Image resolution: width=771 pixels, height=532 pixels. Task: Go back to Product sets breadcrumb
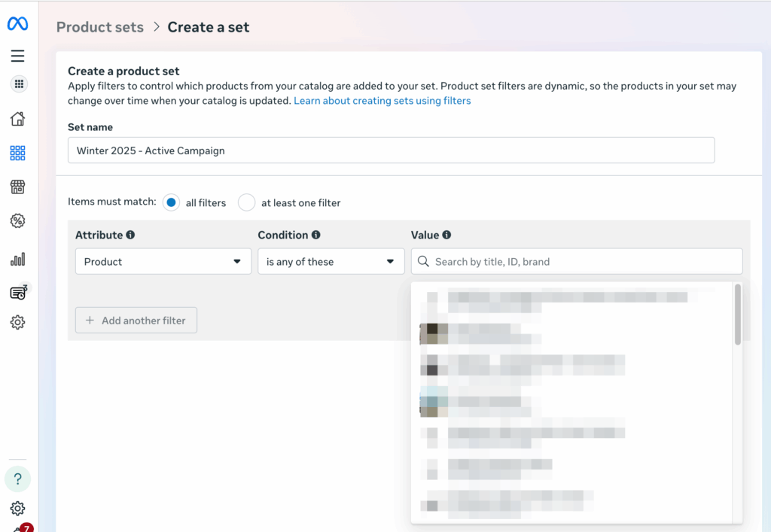(99, 27)
